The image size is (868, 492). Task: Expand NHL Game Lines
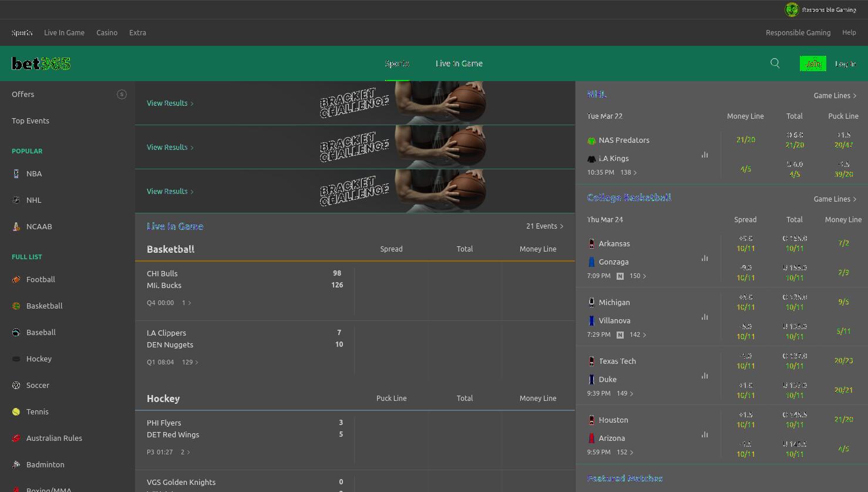[835, 95]
